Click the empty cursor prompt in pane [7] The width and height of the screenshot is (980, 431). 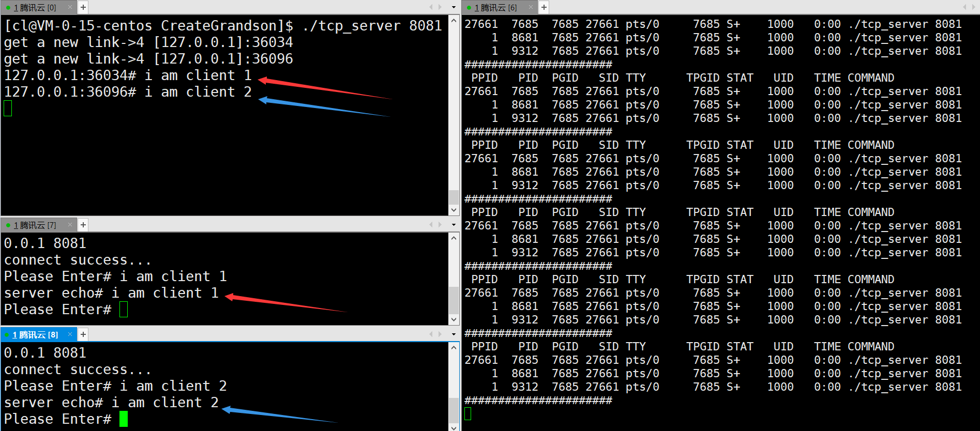tap(124, 310)
